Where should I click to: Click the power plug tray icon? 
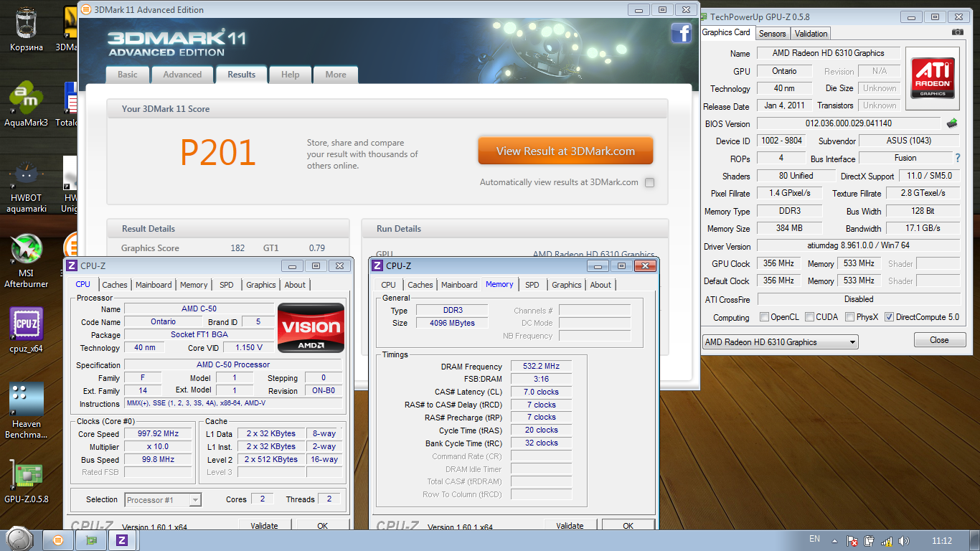pos(870,541)
